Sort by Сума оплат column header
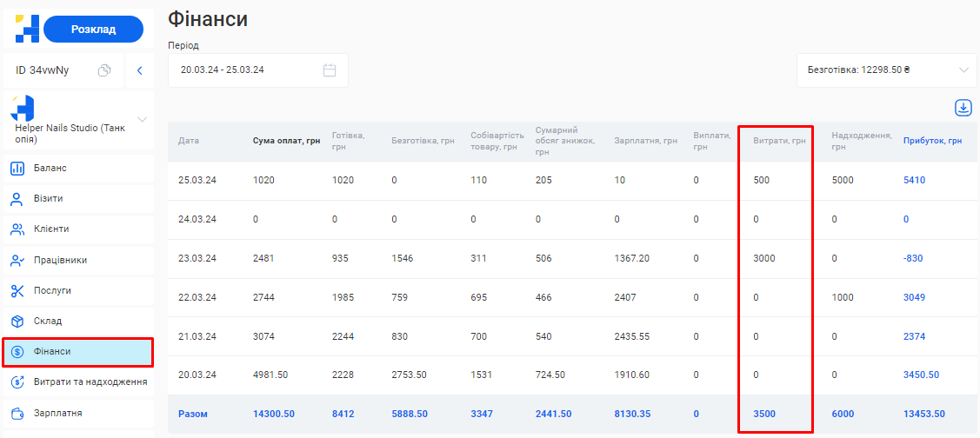Viewport: 980px width, 438px height. [x=286, y=141]
